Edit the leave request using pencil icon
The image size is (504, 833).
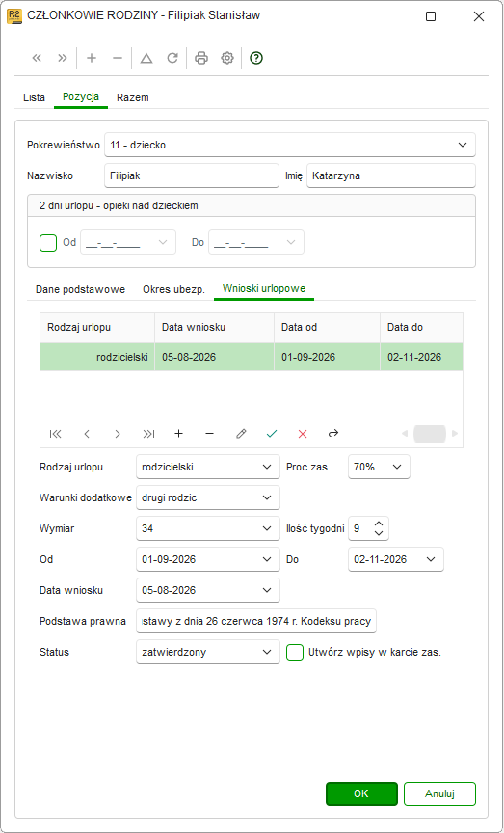241,434
